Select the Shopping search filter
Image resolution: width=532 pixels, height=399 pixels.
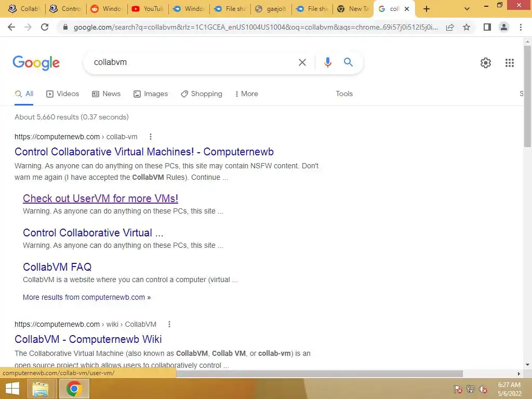point(202,94)
